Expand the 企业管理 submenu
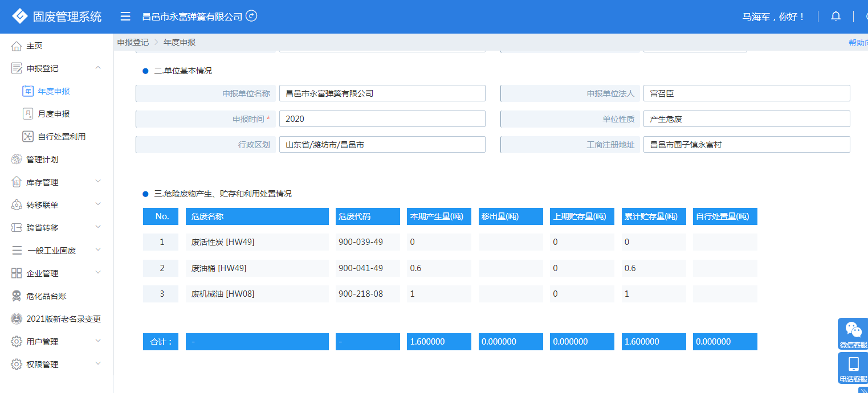 coord(98,273)
